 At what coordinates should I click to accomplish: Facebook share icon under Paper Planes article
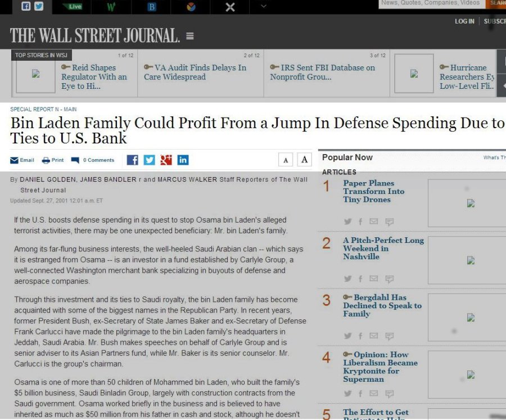click(360, 222)
